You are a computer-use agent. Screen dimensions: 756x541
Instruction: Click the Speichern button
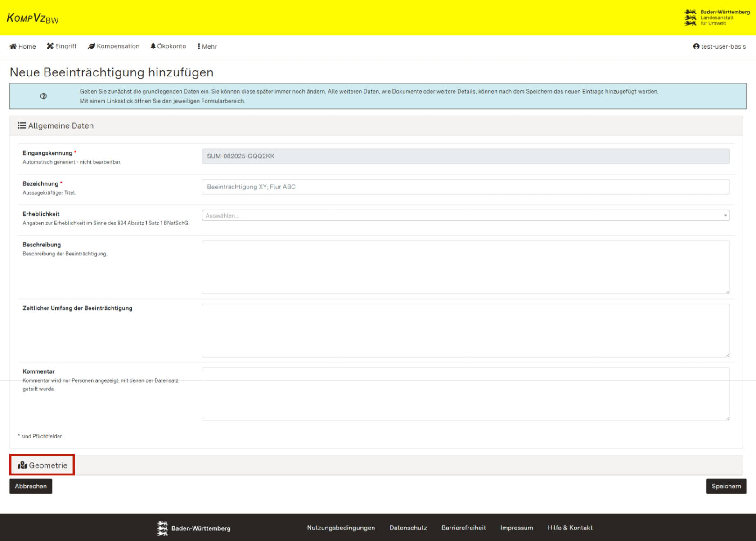pos(726,486)
